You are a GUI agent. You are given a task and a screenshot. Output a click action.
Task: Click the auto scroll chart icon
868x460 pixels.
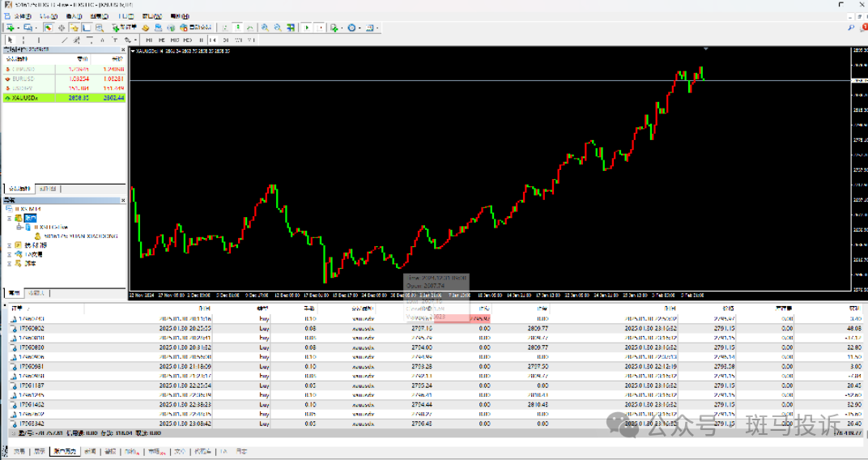[x=306, y=27]
